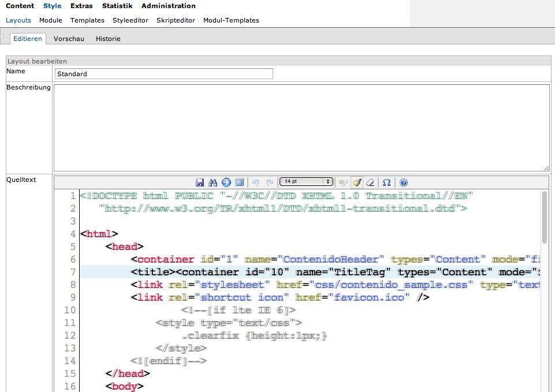Click the eraser reset highlight icon
The width and height of the screenshot is (555, 392).
[x=370, y=182]
